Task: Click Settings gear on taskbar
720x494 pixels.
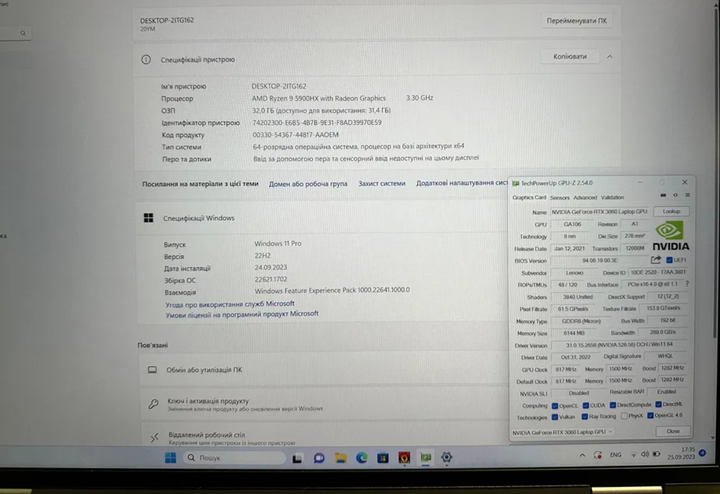Action: point(446,457)
